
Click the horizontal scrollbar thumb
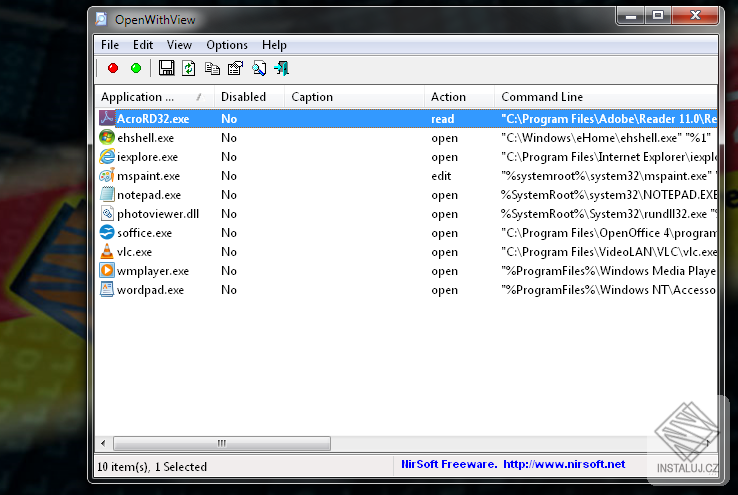coord(222,443)
